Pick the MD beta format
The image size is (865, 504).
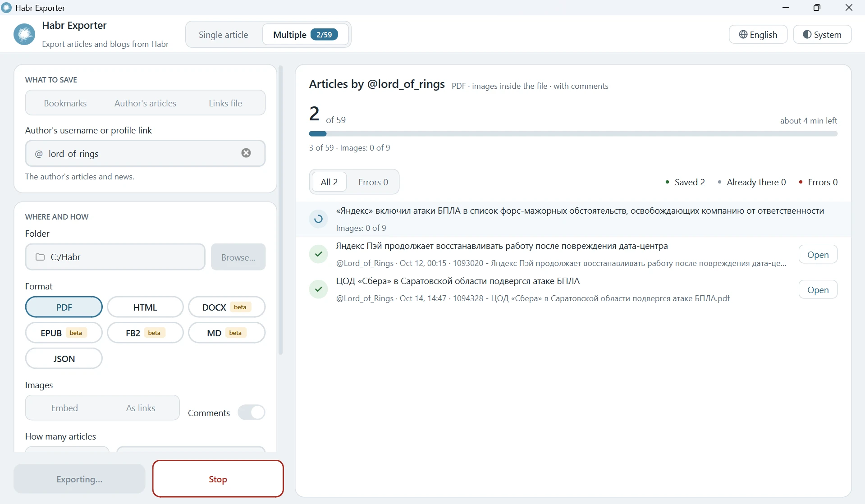point(227,333)
